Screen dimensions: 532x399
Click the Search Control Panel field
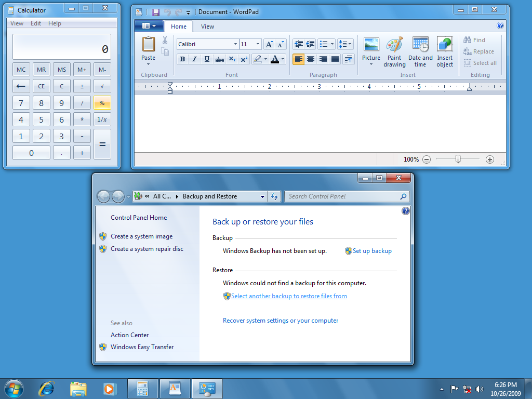point(347,196)
